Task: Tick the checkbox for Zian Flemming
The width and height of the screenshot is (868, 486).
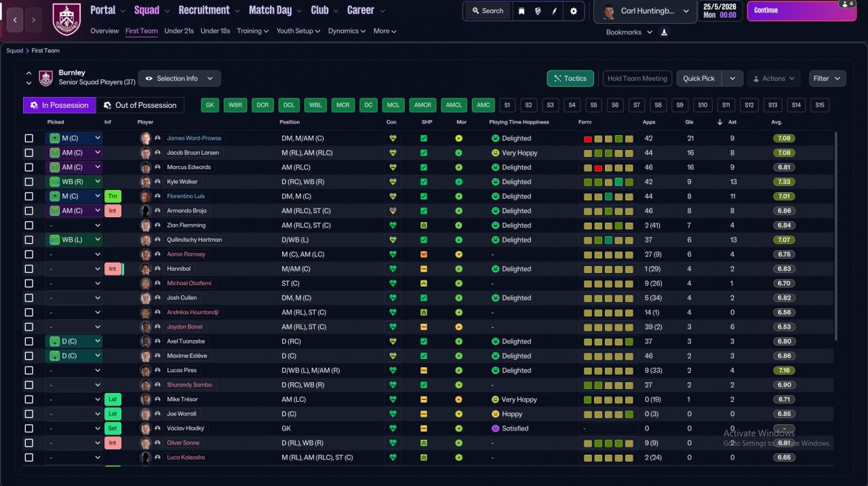Action: [28, 225]
